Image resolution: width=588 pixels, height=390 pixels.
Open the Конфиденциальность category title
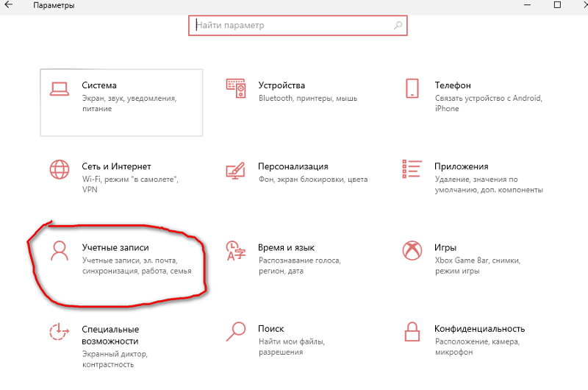pos(480,328)
